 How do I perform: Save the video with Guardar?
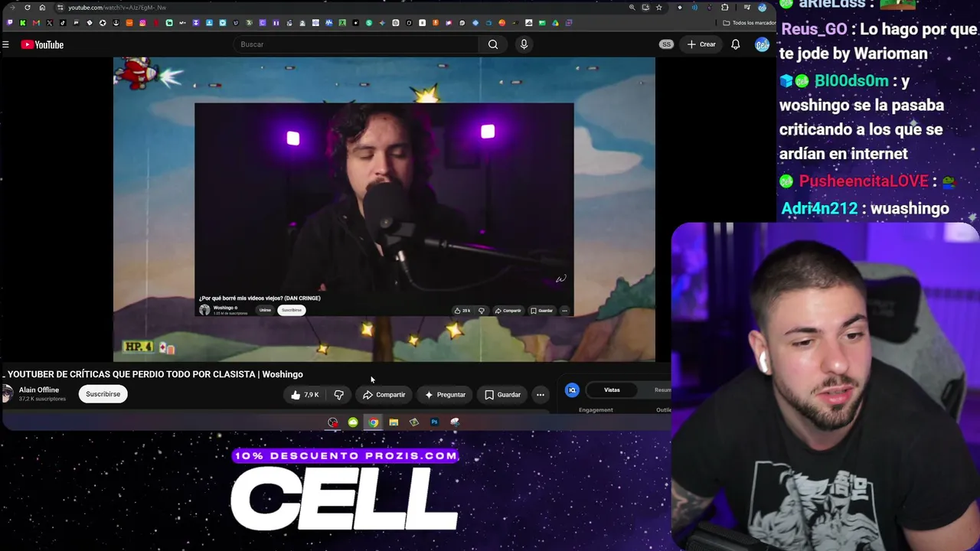coord(502,395)
